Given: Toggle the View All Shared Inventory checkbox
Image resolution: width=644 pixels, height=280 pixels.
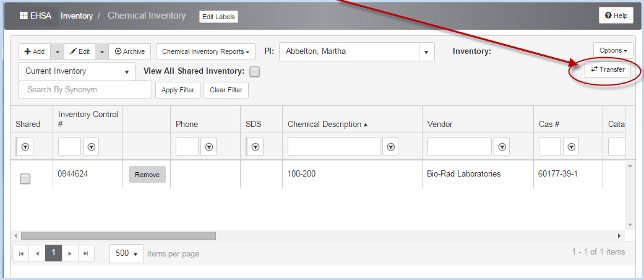Looking at the screenshot, I should 255,71.
